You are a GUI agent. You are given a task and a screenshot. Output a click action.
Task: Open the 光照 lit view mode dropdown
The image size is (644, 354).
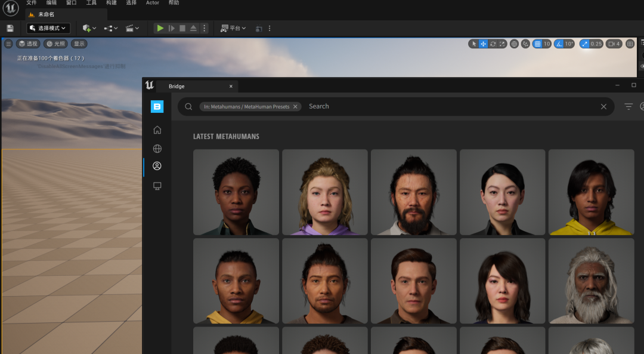(56, 44)
